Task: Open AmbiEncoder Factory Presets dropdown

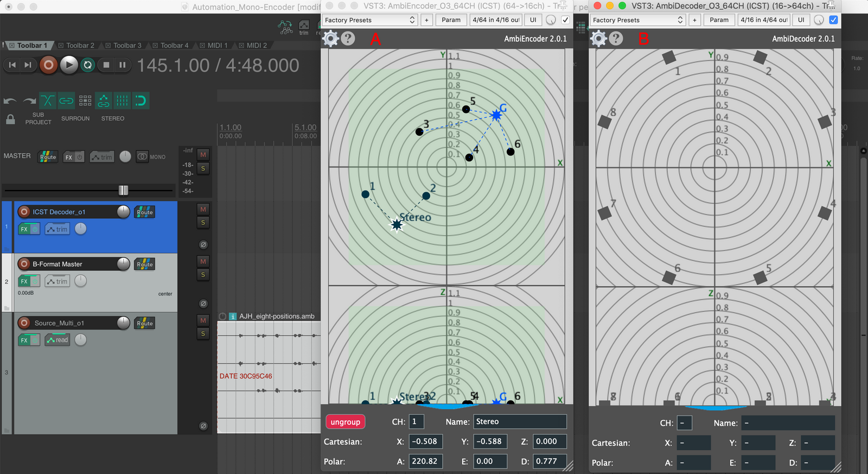Action: click(370, 20)
